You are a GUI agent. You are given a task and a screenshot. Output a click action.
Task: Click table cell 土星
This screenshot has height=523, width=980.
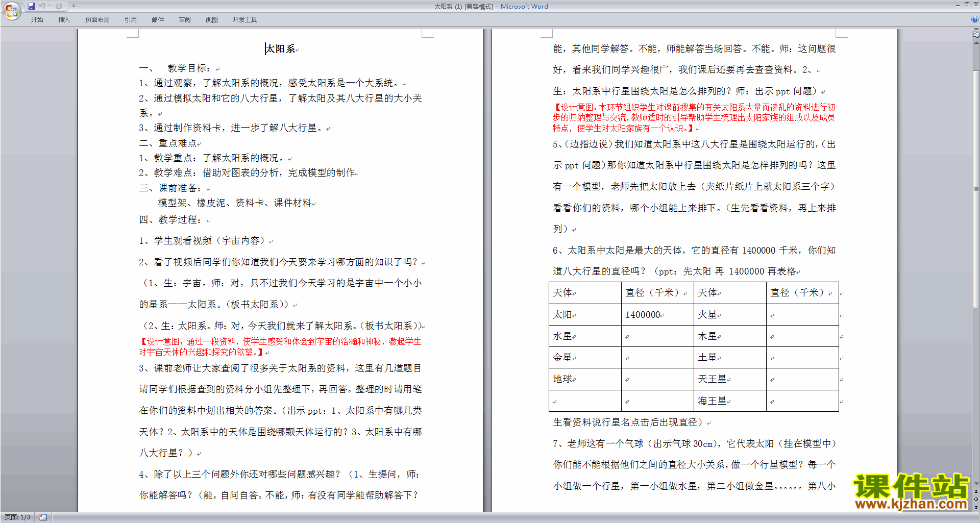[x=730, y=358]
